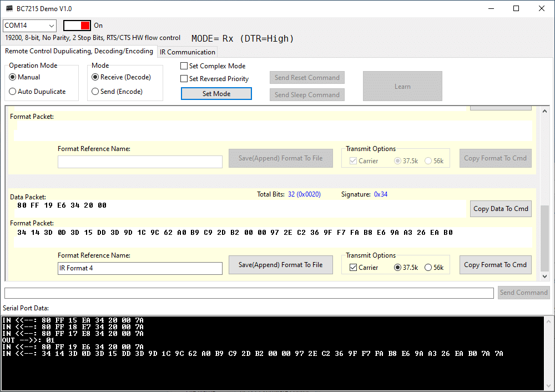Click the BC7215 Demo title bar icon
The width and height of the screenshot is (555, 392).
coord(9,8)
